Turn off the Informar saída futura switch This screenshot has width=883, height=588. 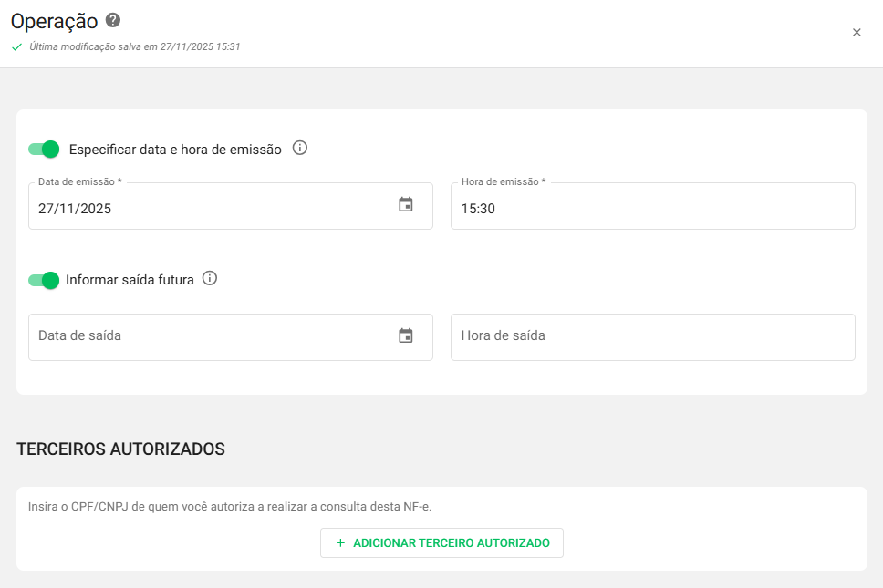coord(44,280)
